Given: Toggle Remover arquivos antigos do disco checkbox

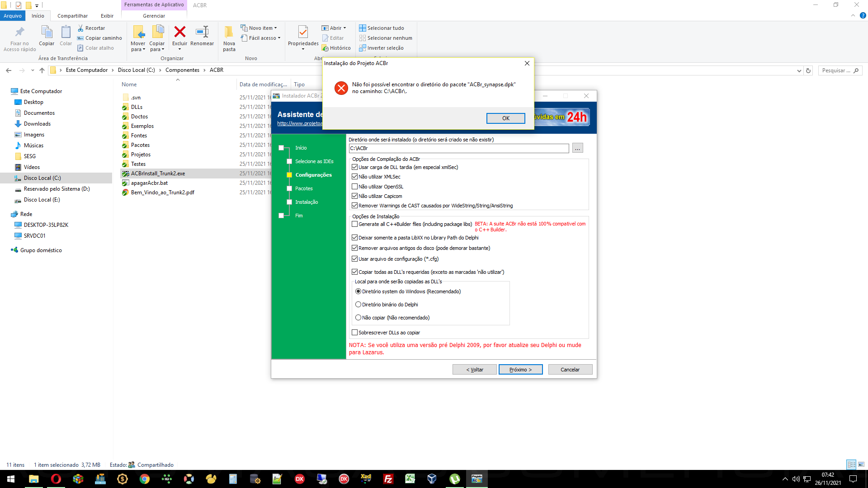Looking at the screenshot, I should pyautogui.click(x=355, y=248).
